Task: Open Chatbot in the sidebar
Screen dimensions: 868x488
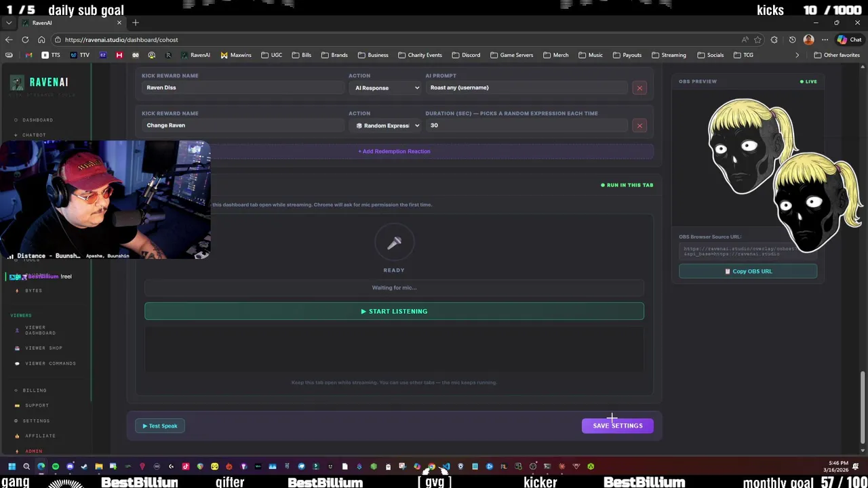Action: coord(34,135)
